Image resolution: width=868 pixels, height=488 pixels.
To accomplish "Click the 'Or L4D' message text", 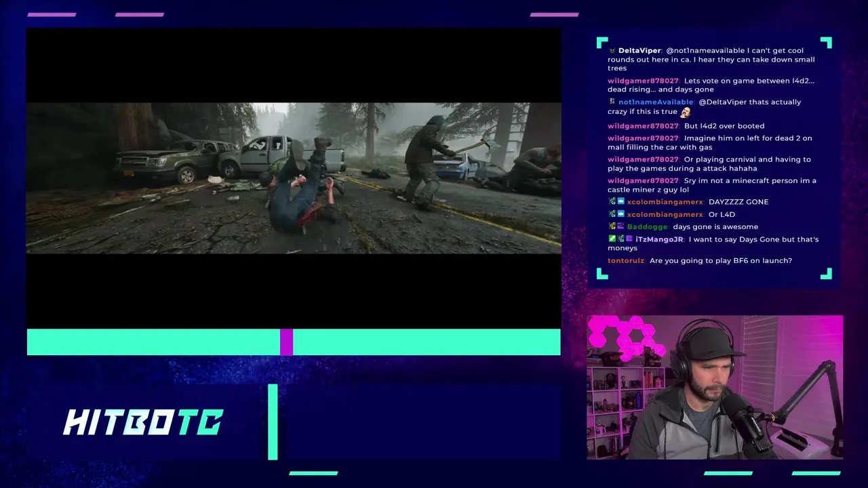I will pos(722,214).
